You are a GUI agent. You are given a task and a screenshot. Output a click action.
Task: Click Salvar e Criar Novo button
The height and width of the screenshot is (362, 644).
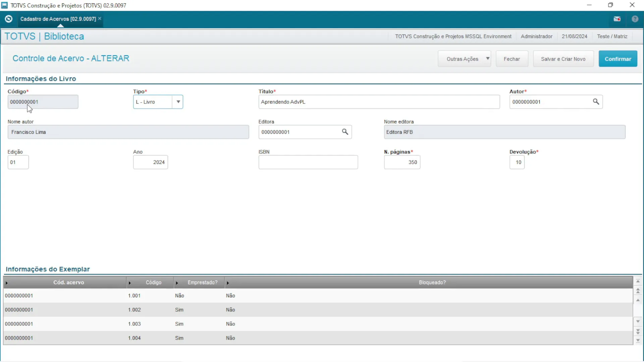563,59
